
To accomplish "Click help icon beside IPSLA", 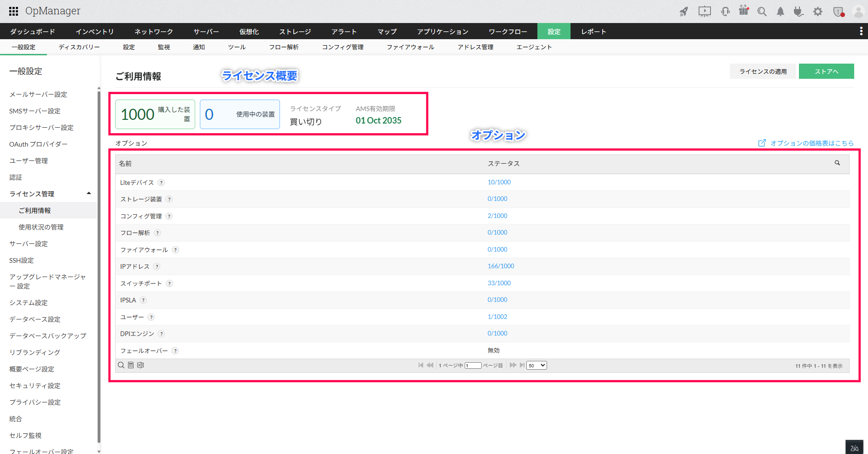I will [x=143, y=300].
